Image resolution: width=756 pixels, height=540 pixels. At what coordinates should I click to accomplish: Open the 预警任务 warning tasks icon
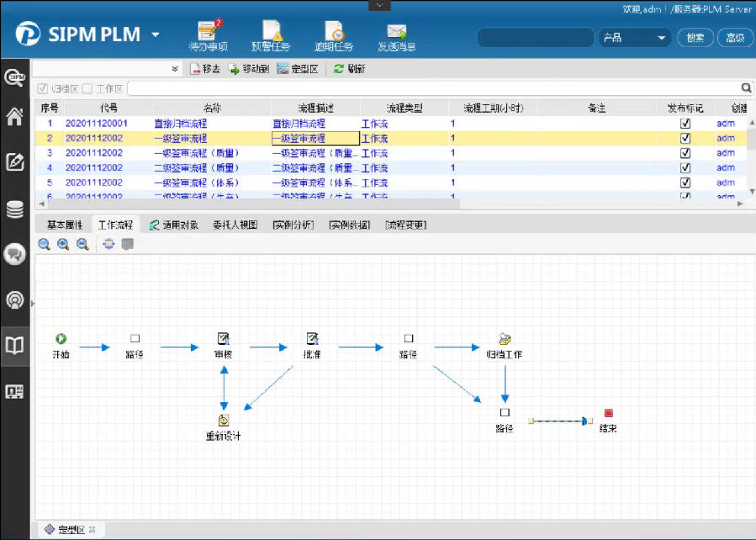click(271, 33)
